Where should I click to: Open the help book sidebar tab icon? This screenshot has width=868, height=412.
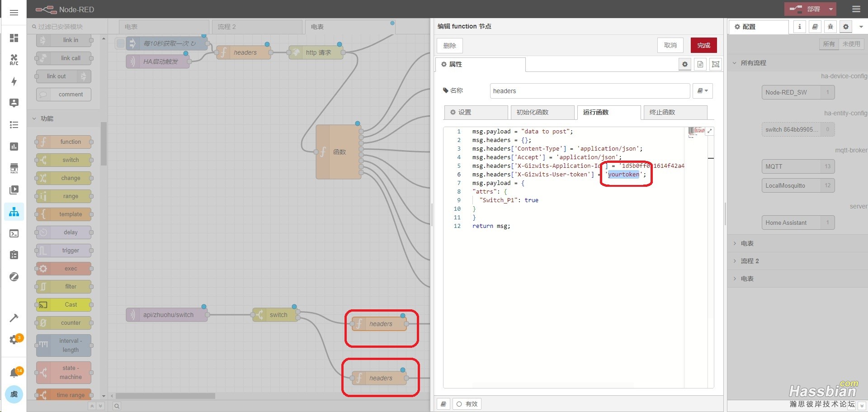[815, 27]
